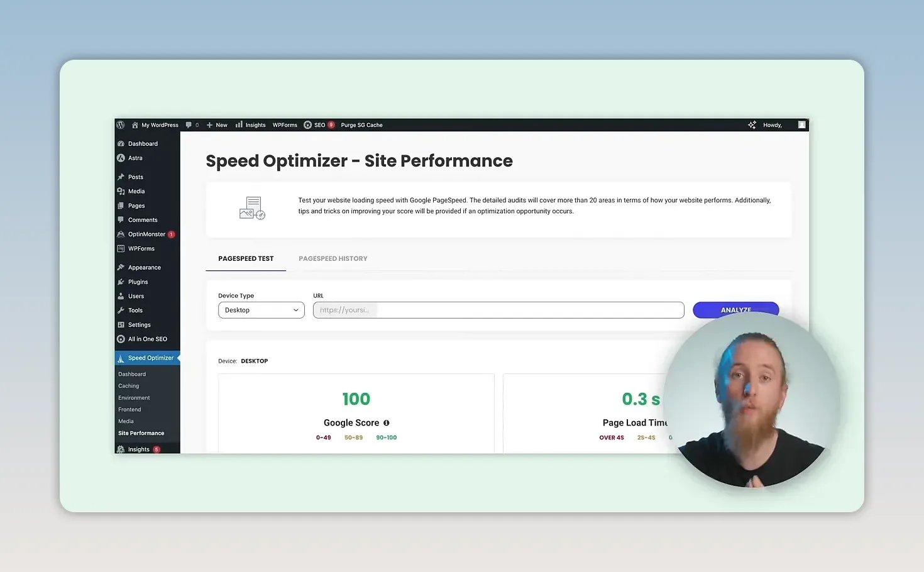Click the 0.3 s load time value
This screenshot has width=924, height=572.
point(641,399)
